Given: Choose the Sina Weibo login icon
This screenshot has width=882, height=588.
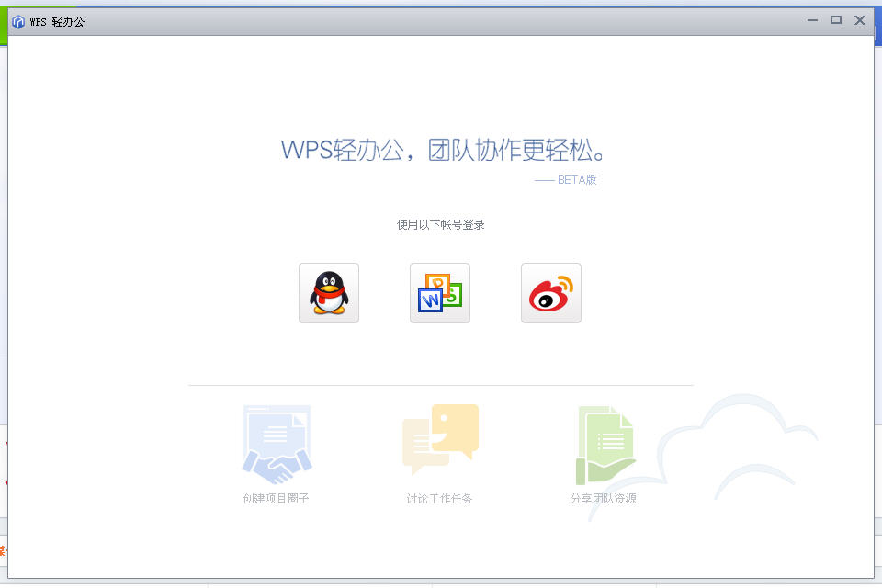Looking at the screenshot, I should pyautogui.click(x=551, y=293).
